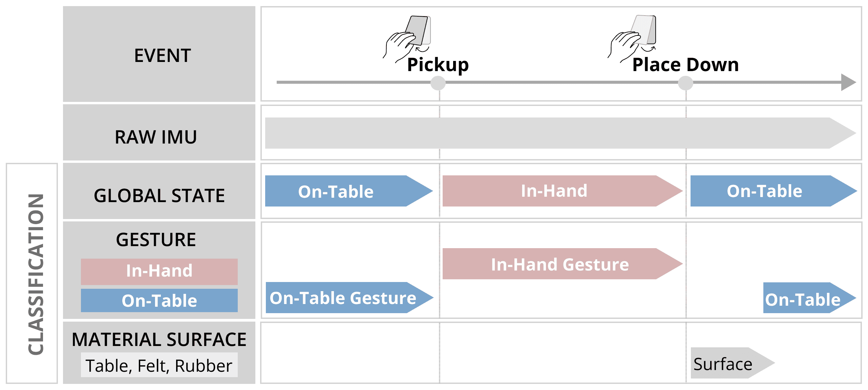Click the vertical CLASSIFICATION label
Screen dimensions: 868x390
pyautogui.click(x=36, y=274)
